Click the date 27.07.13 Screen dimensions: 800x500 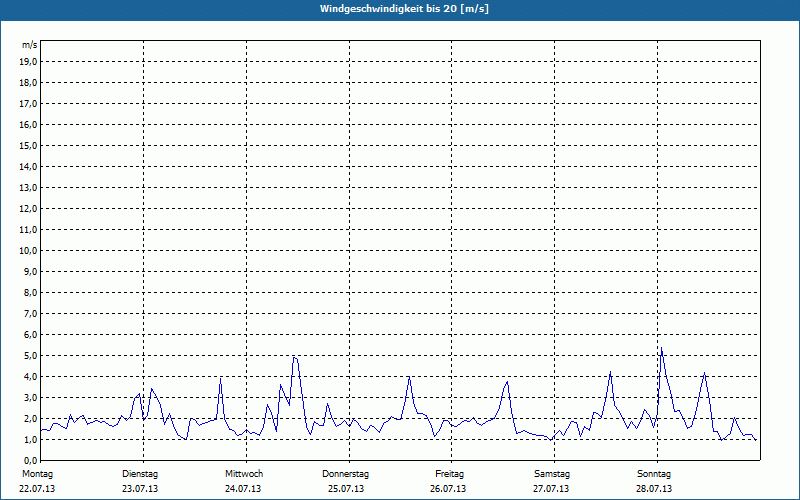pyautogui.click(x=551, y=489)
